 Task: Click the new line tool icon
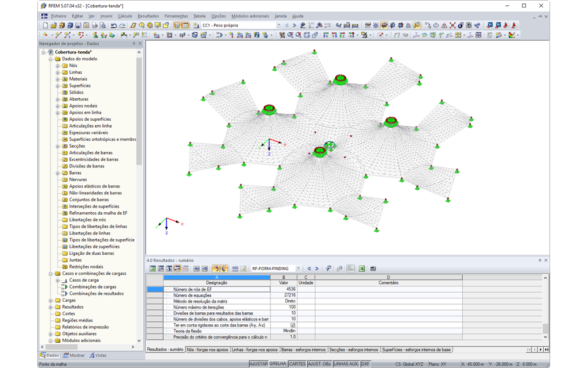pyautogui.click(x=58, y=35)
